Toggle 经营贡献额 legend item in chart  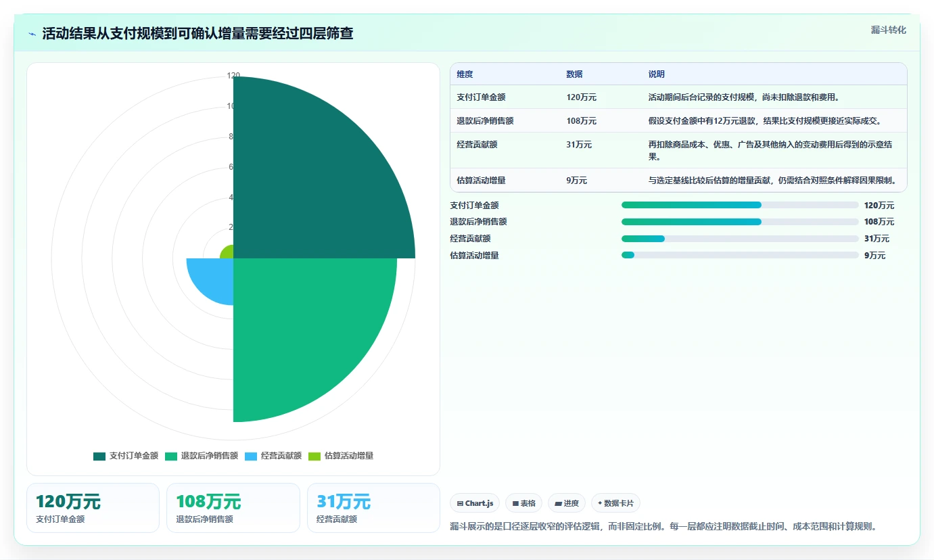point(273,456)
